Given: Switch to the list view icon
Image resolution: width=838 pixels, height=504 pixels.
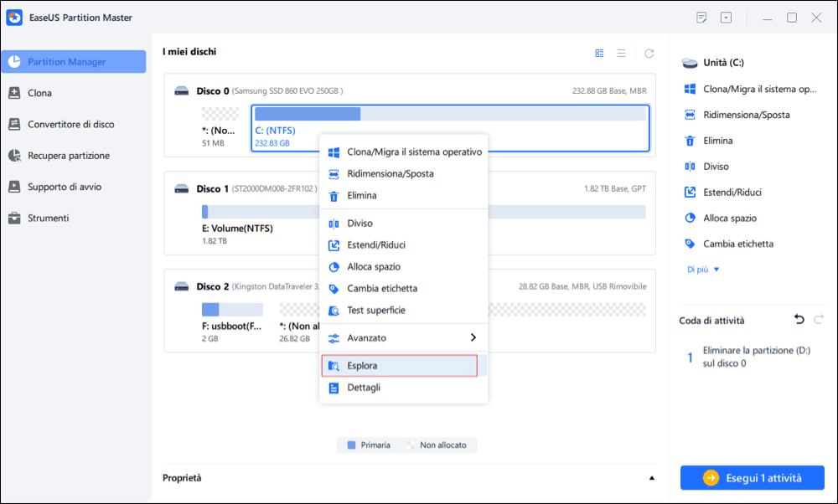Looking at the screenshot, I should click(621, 54).
